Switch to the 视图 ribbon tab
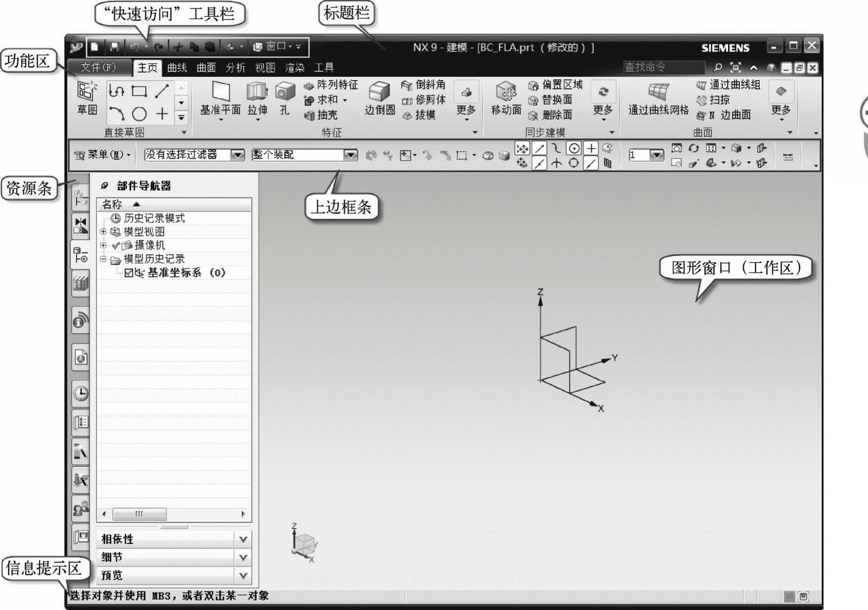868x610 pixels. (x=265, y=68)
